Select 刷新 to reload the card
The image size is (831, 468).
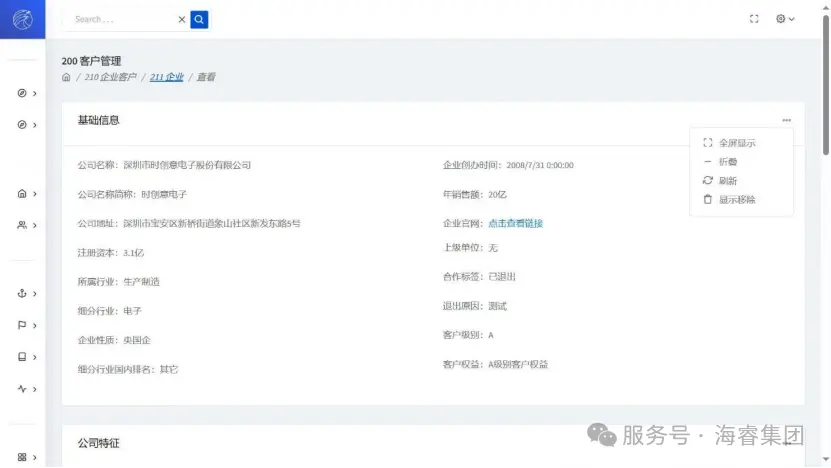pos(727,181)
